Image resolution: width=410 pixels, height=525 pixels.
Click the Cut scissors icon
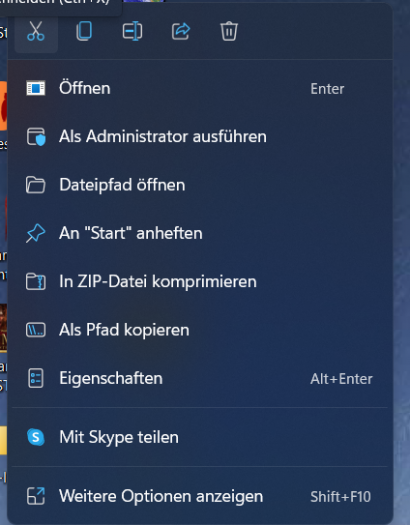click(36, 31)
